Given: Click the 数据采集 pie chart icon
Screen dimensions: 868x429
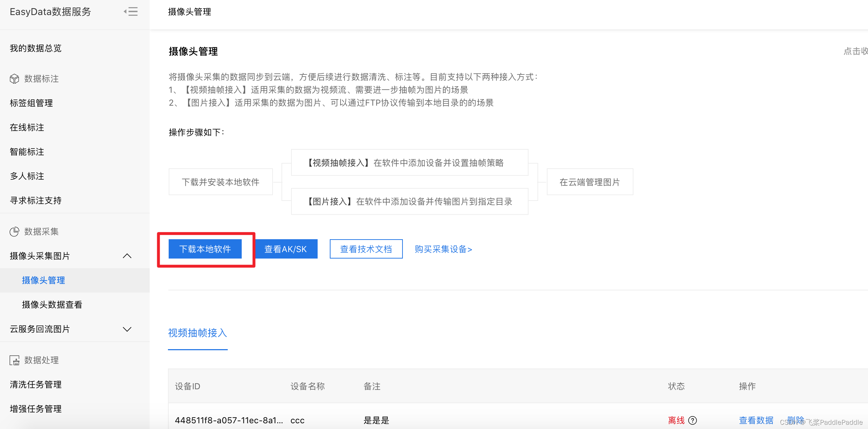Looking at the screenshot, I should tap(14, 232).
